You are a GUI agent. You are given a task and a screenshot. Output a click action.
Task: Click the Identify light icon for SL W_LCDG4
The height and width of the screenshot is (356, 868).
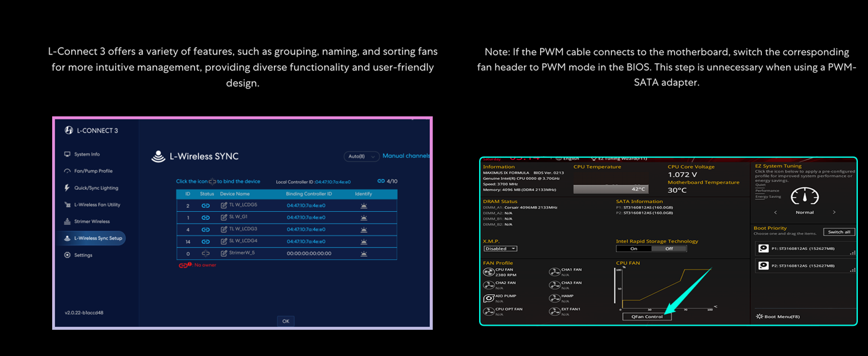(x=363, y=241)
